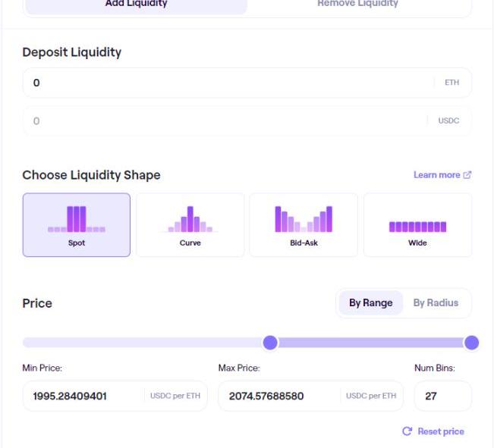Open the Remove Liquidity tab
Image resolution: width=494 pixels, height=448 pixels.
pyautogui.click(x=357, y=5)
